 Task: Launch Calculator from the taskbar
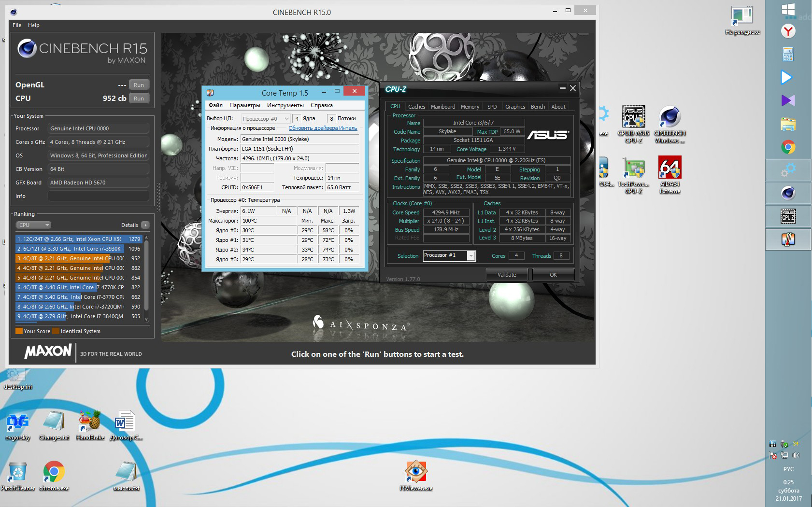click(788, 54)
